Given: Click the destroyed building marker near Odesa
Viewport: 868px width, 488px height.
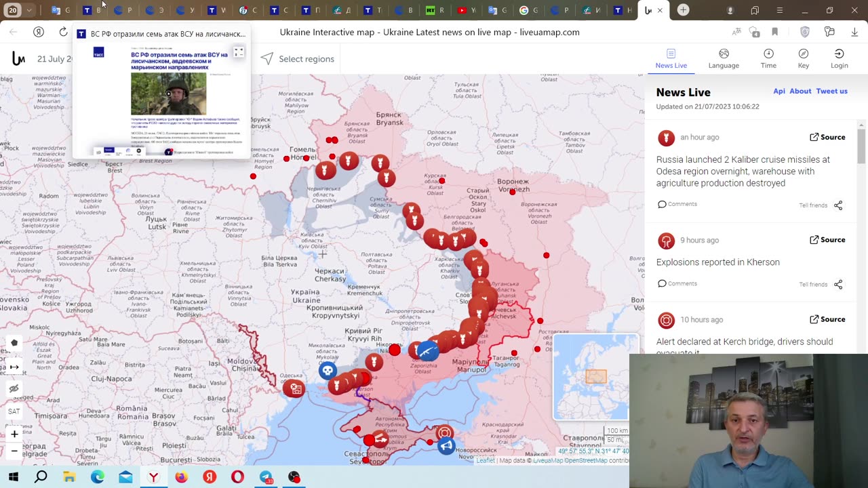Looking at the screenshot, I should (294, 388).
